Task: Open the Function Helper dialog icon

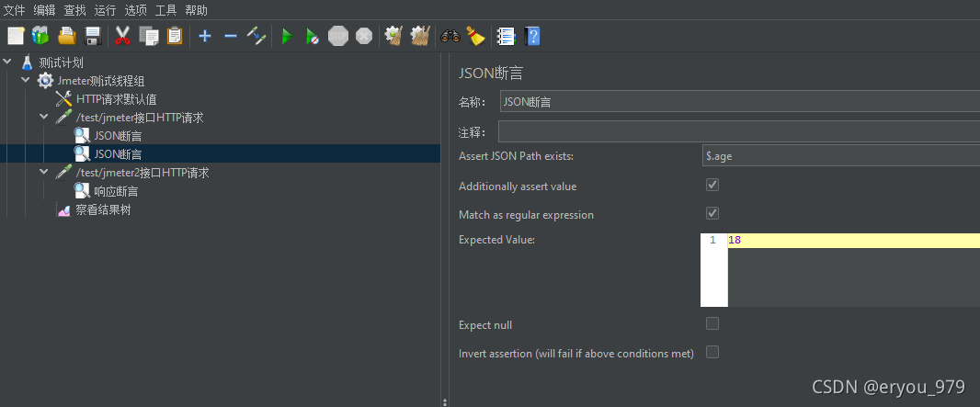Action: tap(506, 36)
